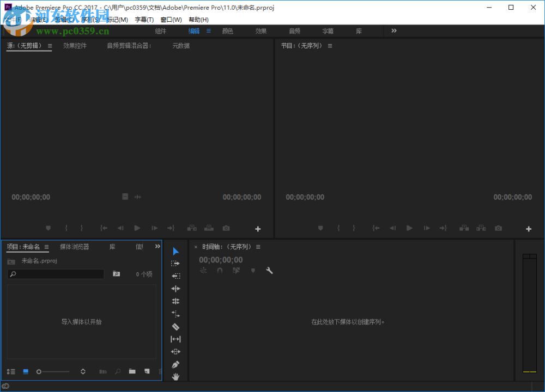The image size is (545, 392).
Task: Open the Timeline panel menu
Action: 258,247
